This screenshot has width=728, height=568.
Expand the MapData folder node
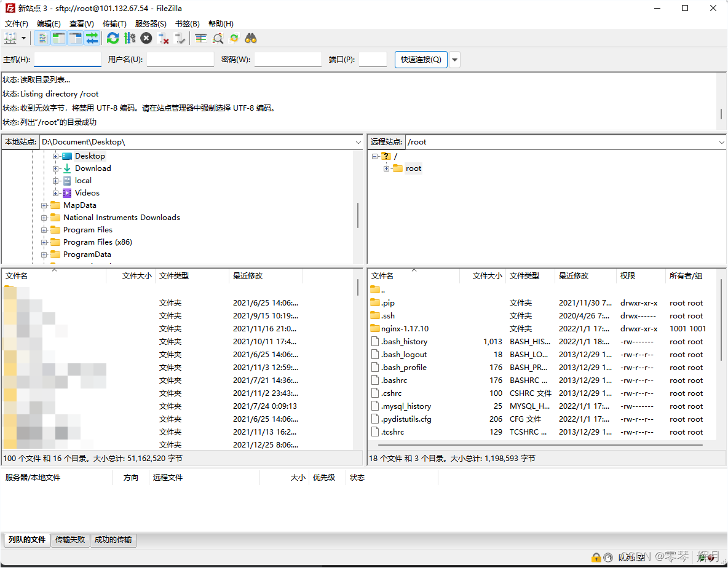click(44, 205)
